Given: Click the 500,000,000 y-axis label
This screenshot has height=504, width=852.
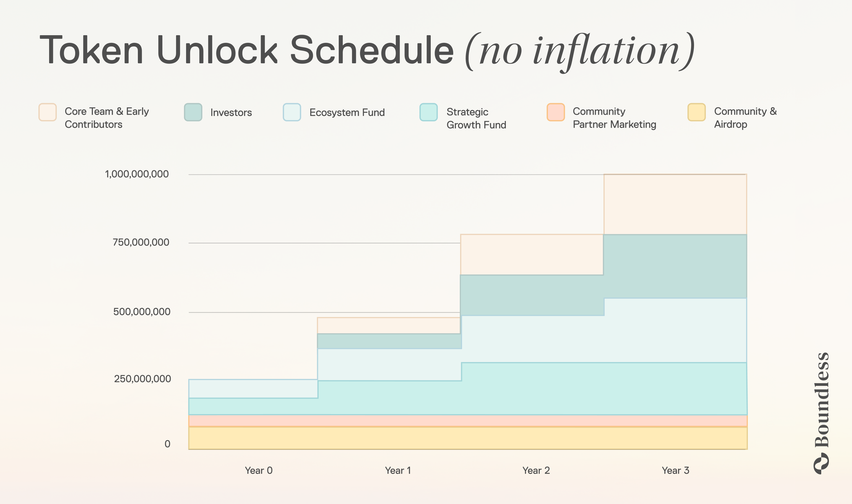Looking at the screenshot, I should coord(142,312).
